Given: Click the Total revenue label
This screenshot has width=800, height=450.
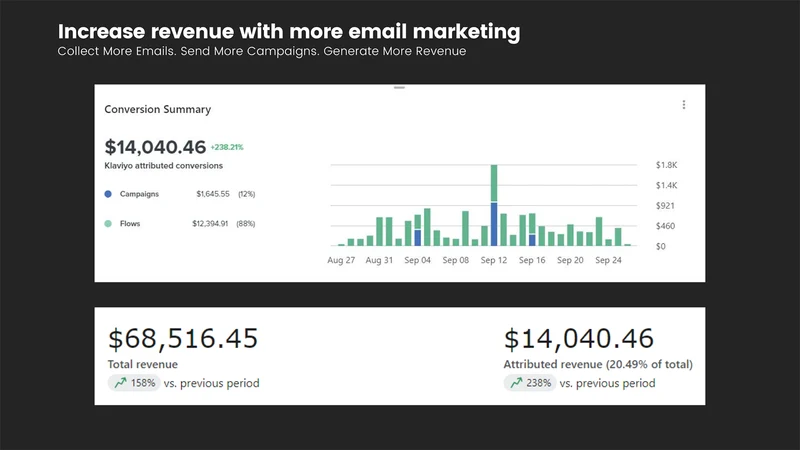Looking at the screenshot, I should pos(143,364).
